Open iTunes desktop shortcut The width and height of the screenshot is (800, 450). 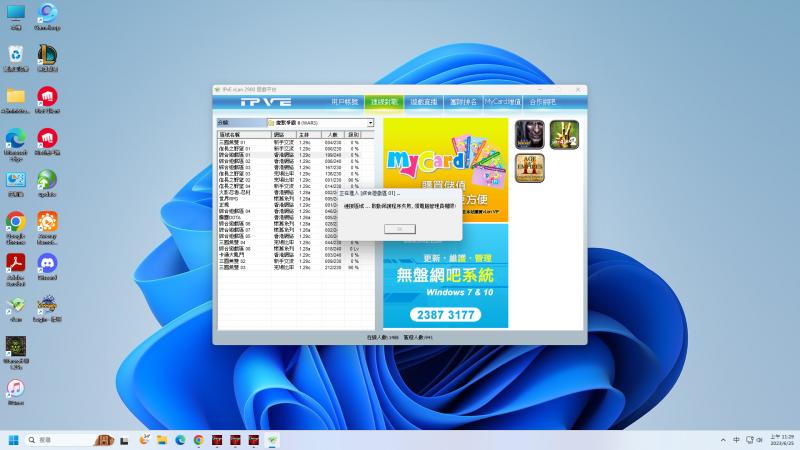click(15, 390)
